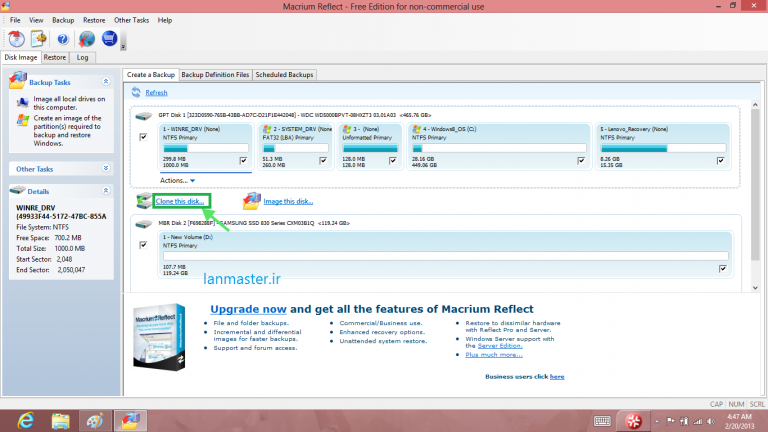768x432 pixels.
Task: Open the on-screen keyboard tray icon
Action: [x=602, y=421]
